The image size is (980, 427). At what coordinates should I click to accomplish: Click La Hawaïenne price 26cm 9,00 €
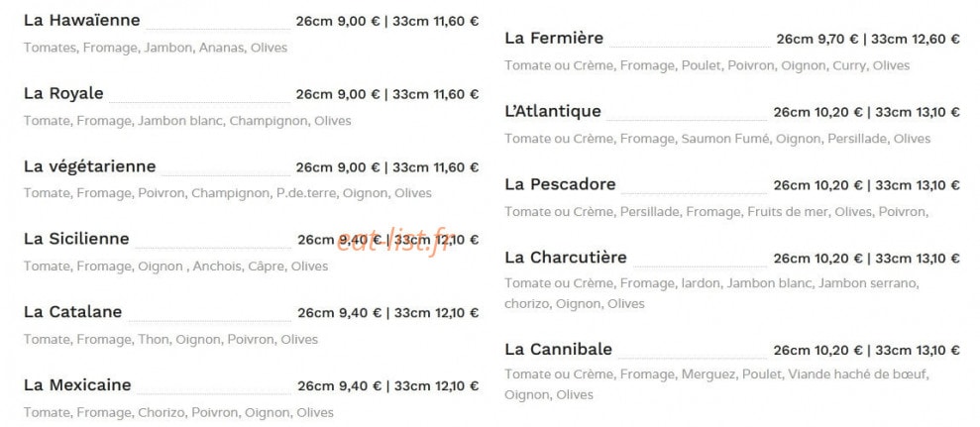pos(338,21)
